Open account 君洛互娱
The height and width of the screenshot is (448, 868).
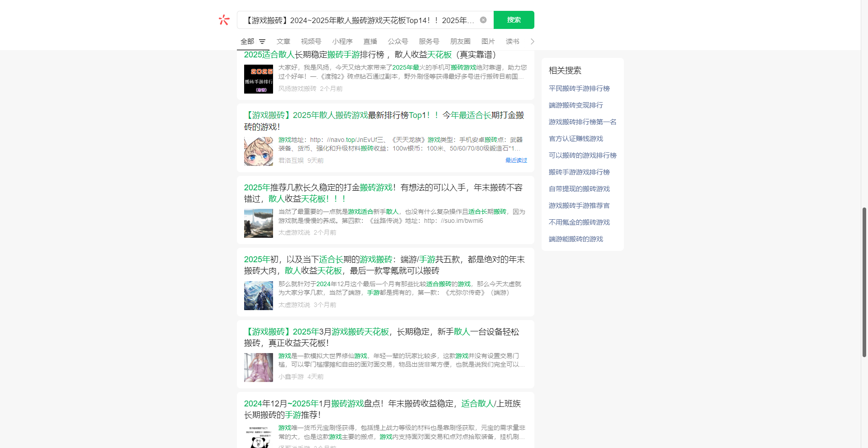coord(291,160)
